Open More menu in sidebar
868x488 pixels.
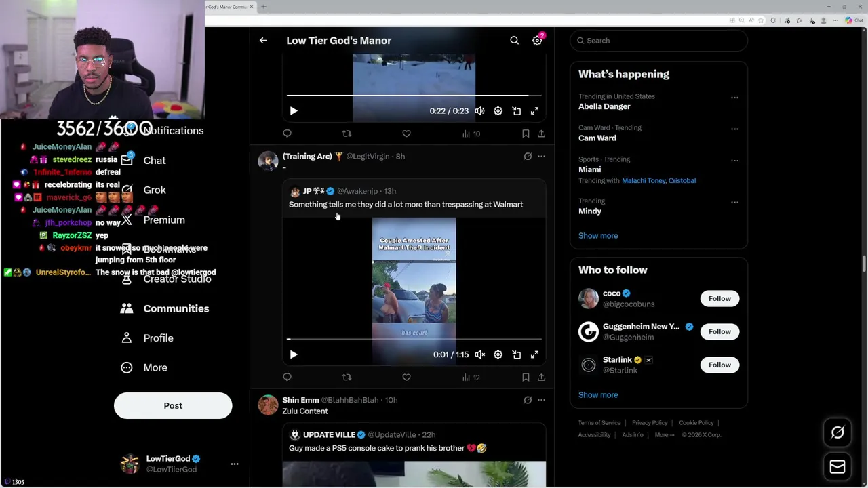(144, 368)
